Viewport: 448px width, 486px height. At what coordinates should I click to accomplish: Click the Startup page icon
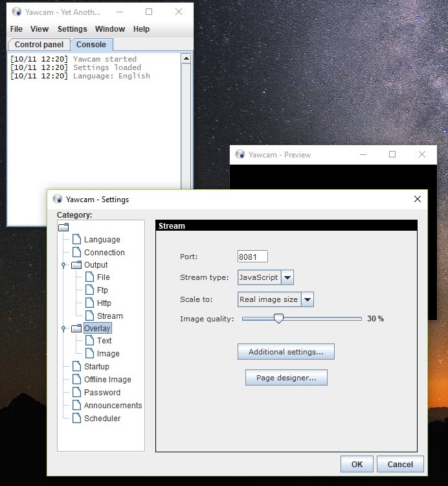(x=76, y=366)
